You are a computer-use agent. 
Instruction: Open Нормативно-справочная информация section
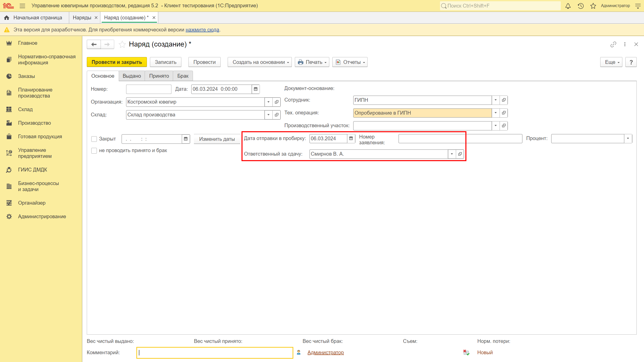click(x=41, y=60)
